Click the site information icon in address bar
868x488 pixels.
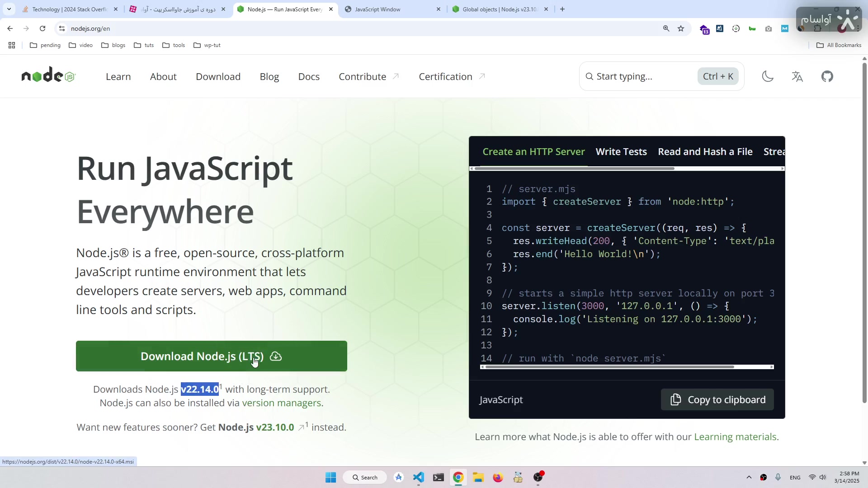point(62,28)
